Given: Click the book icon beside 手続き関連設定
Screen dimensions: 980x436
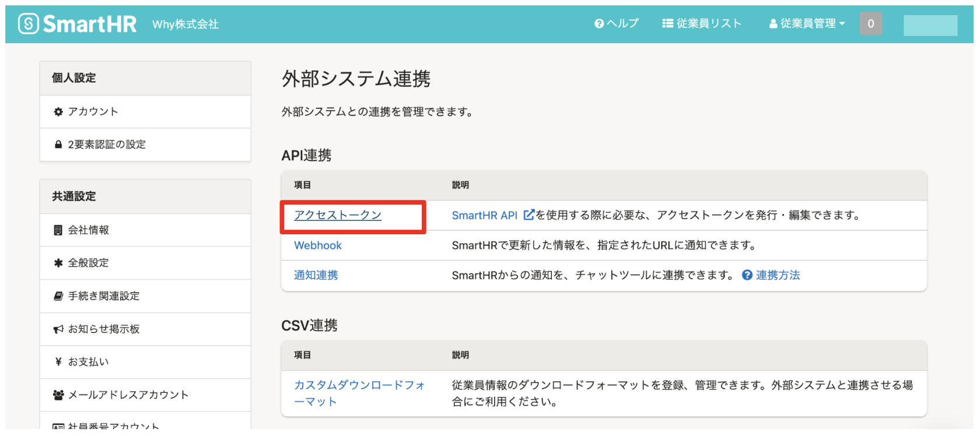Looking at the screenshot, I should [x=58, y=296].
